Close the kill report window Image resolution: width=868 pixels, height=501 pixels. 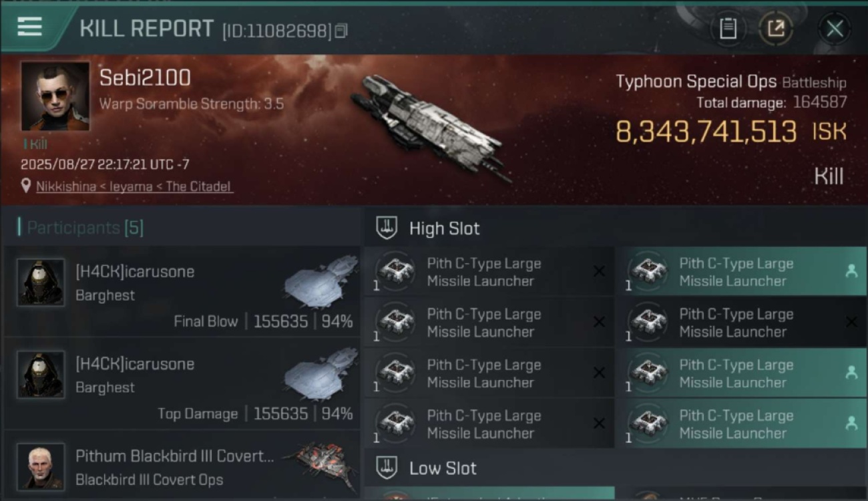(835, 29)
